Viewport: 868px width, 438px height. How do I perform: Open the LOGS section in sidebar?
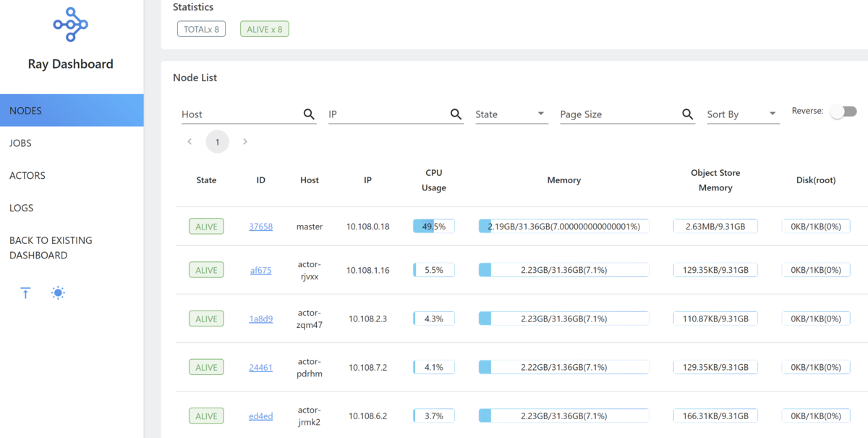72,208
